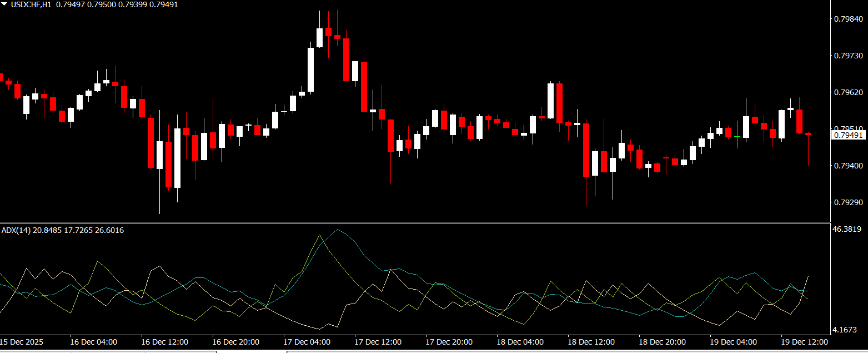Screen dimensions: 868x353
Task: Click the triangle arrow beside USDCHF,H1
Action: click(x=4, y=4)
